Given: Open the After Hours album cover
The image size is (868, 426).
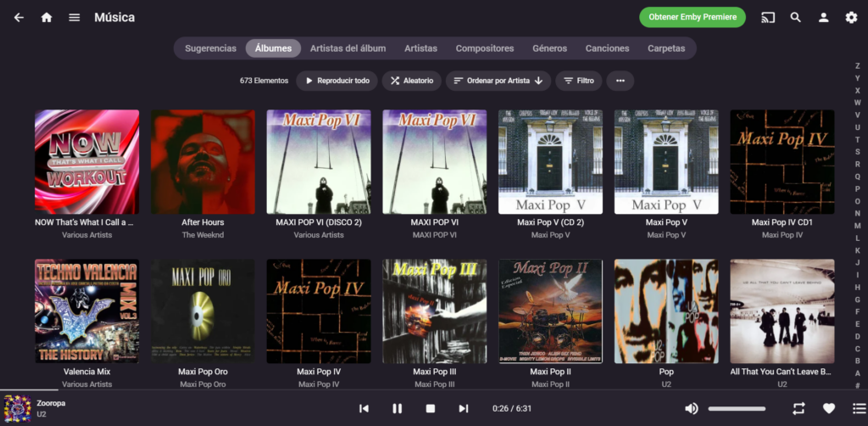Looking at the screenshot, I should (203, 162).
